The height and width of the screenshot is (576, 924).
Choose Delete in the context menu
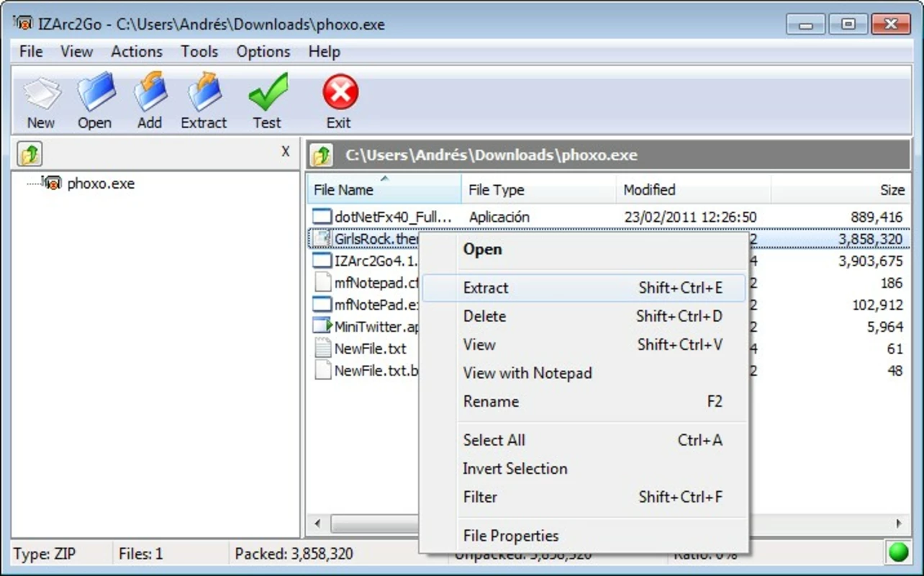[584, 316]
